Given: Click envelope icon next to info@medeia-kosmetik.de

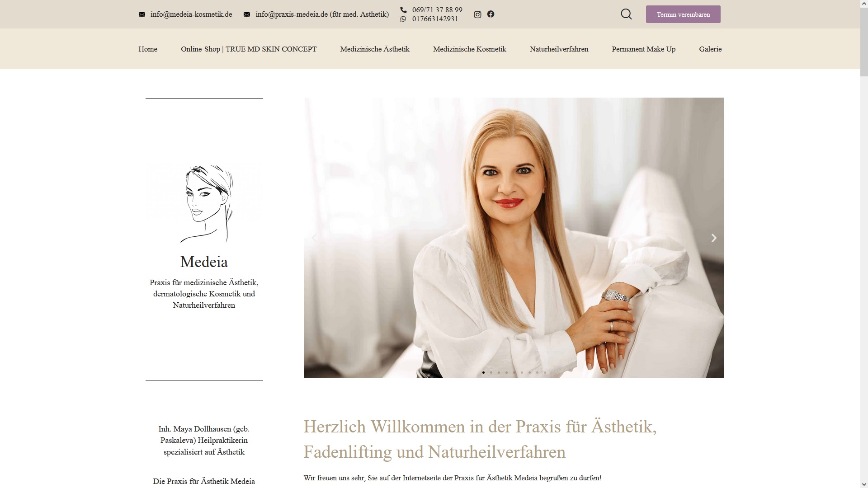Looking at the screenshot, I should [142, 14].
